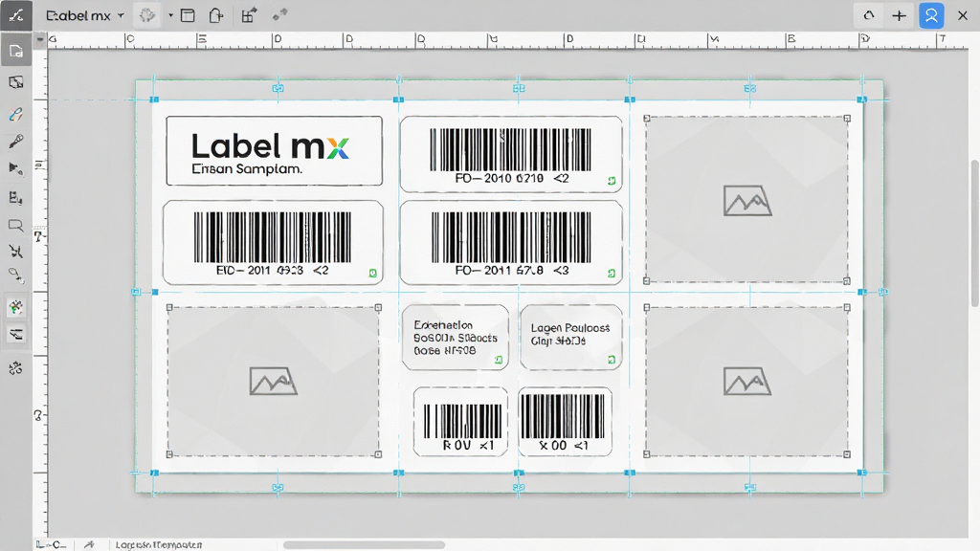The height and width of the screenshot is (551, 980).
Task: Close the window with the X button
Action: coord(963,15)
